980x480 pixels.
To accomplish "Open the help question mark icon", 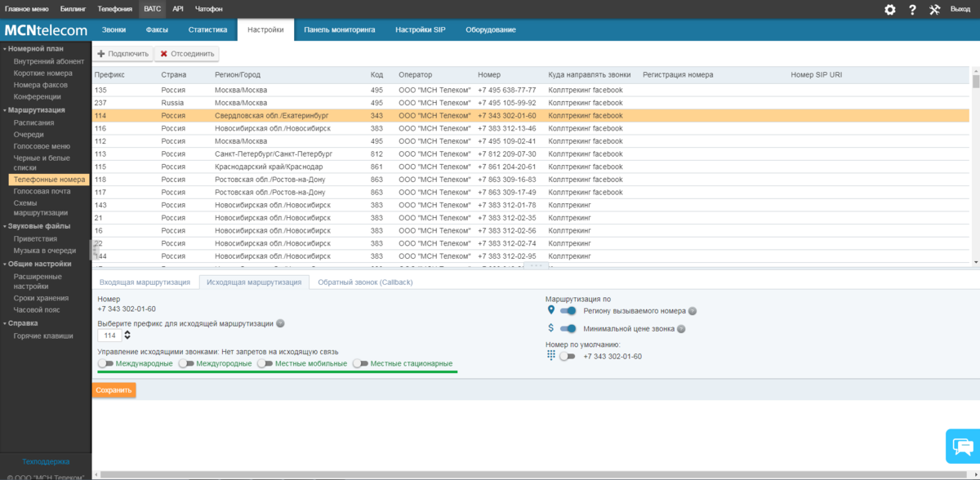I will tap(912, 10).
